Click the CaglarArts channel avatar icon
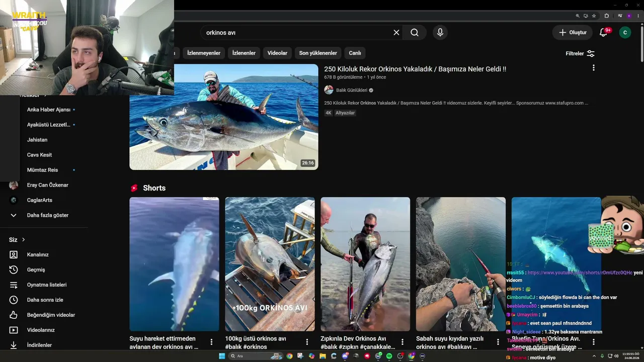644x362 pixels. [x=14, y=200]
